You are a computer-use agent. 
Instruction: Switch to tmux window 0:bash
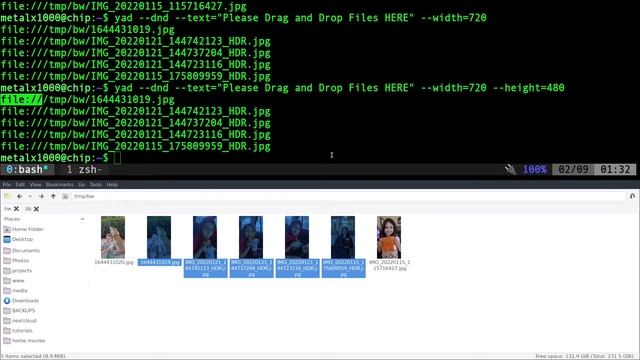pyautogui.click(x=27, y=170)
